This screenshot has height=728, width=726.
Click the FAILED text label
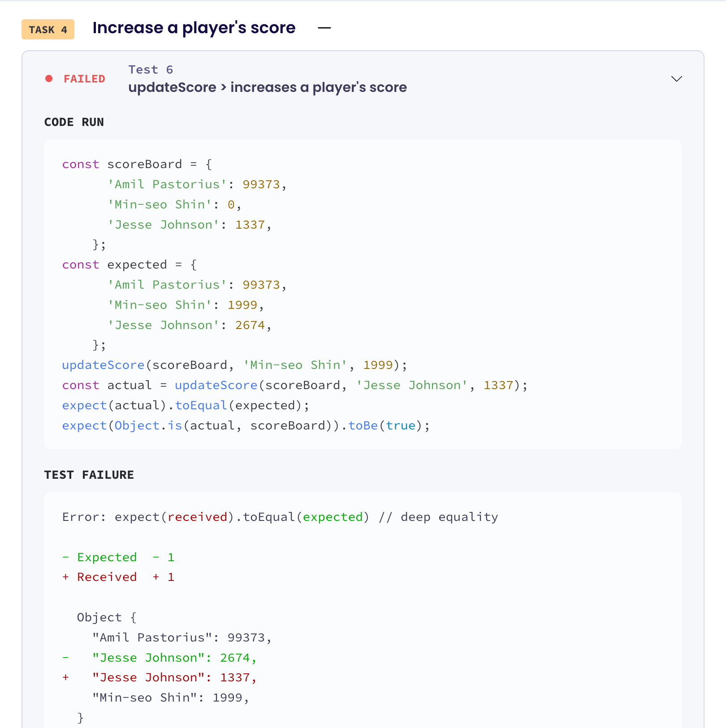point(84,78)
